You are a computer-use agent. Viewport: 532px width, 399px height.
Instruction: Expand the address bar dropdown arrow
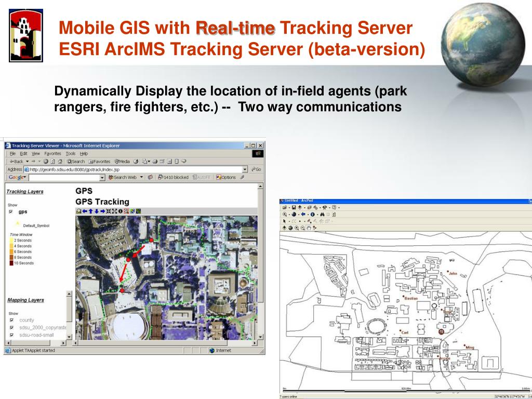[245, 169]
